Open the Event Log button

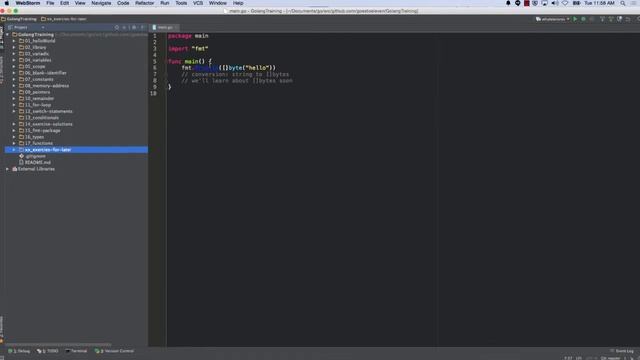tap(622, 351)
